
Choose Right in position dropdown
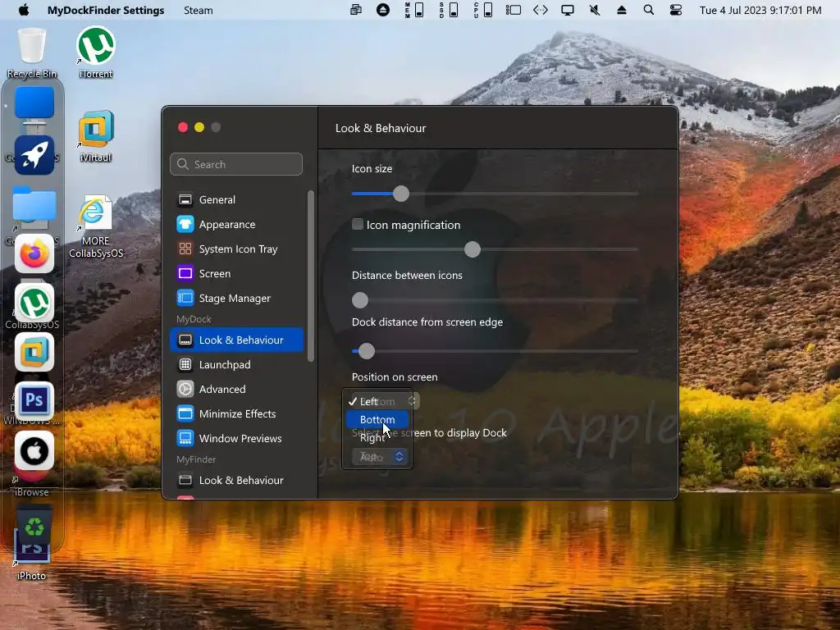[377, 438]
